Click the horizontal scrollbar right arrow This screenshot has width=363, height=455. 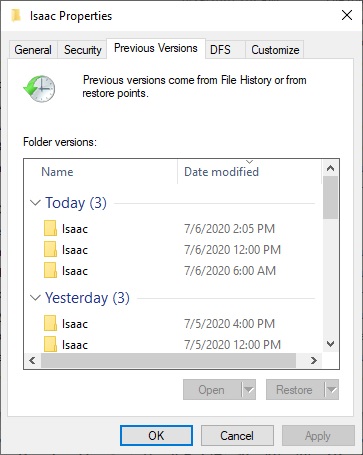pos(314,360)
